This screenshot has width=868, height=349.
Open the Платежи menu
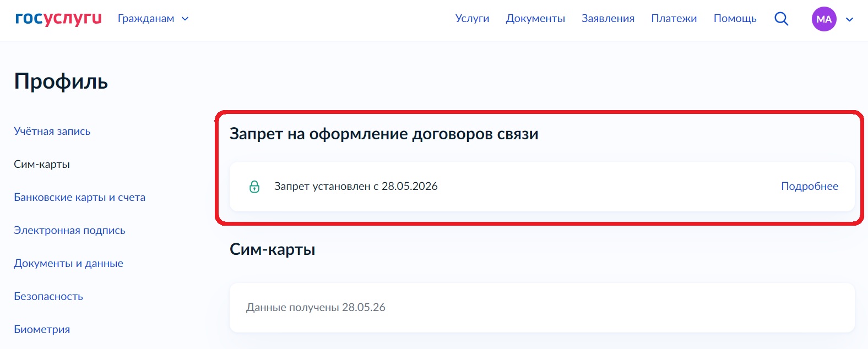(674, 18)
